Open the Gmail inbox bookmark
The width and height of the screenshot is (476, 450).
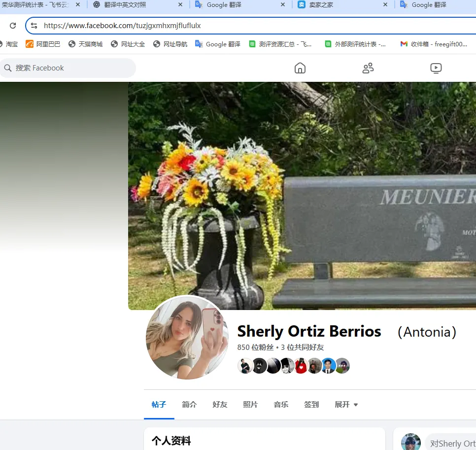click(x=434, y=44)
